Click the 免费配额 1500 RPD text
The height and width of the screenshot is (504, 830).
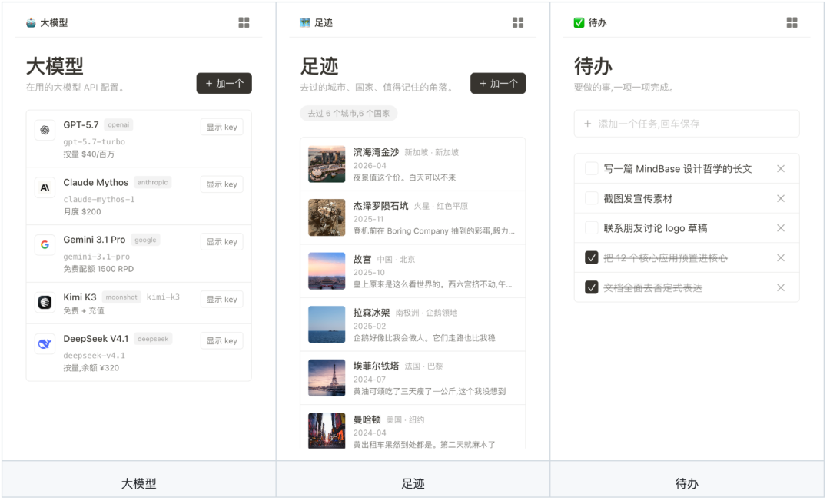point(99,269)
